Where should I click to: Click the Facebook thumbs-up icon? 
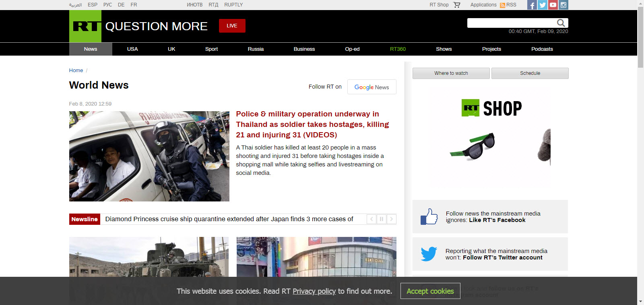tap(429, 217)
